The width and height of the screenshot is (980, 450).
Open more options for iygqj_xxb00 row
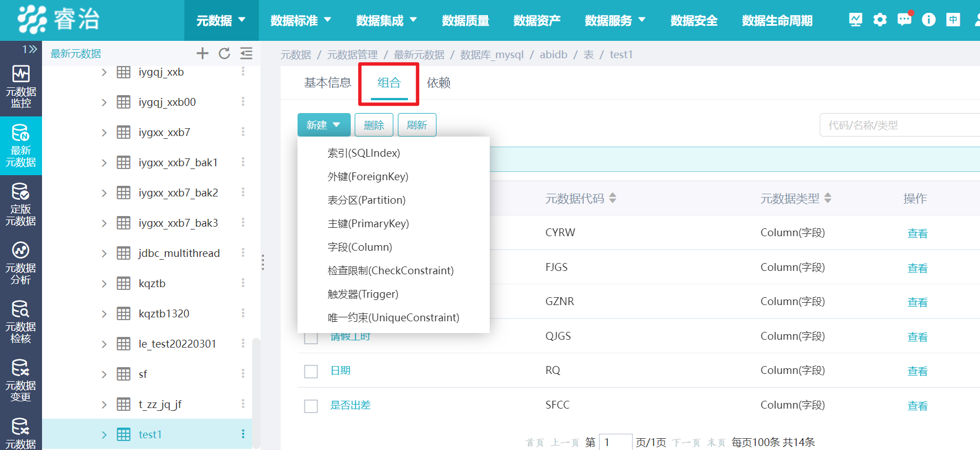(x=243, y=102)
